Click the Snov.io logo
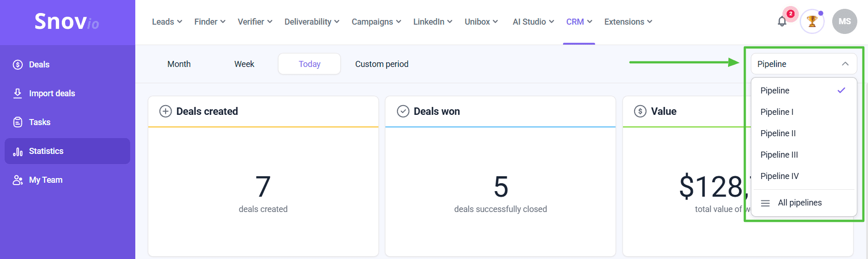The image size is (868, 259). pyautogui.click(x=67, y=22)
